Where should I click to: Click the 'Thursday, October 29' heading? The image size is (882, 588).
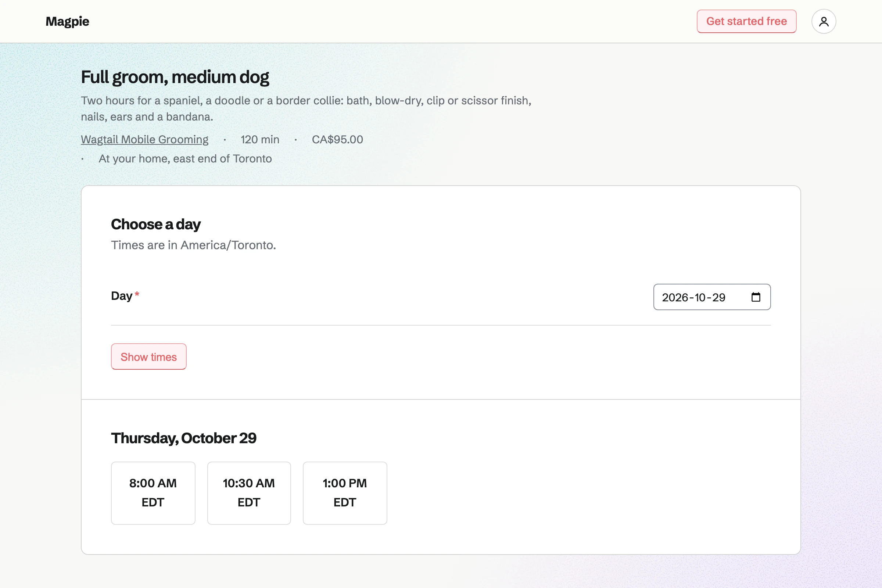coord(183,438)
